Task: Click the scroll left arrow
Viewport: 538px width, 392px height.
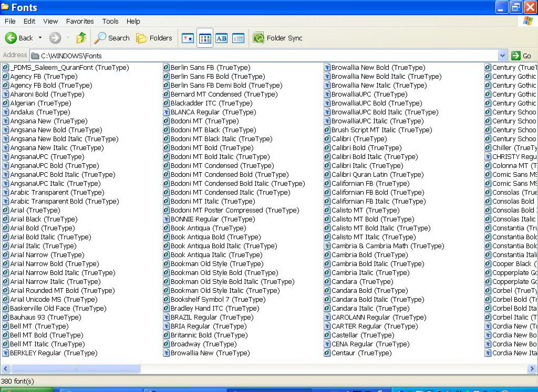Action: pos(5,369)
